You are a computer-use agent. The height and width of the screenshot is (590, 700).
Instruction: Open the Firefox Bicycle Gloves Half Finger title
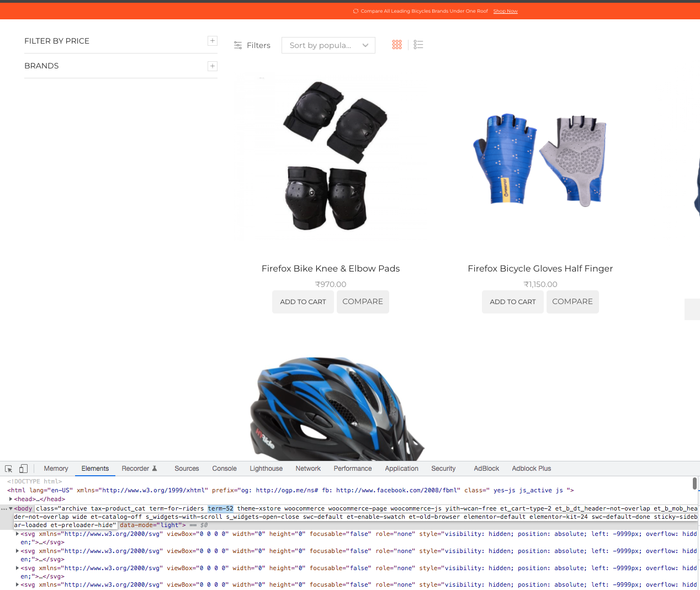coord(540,269)
